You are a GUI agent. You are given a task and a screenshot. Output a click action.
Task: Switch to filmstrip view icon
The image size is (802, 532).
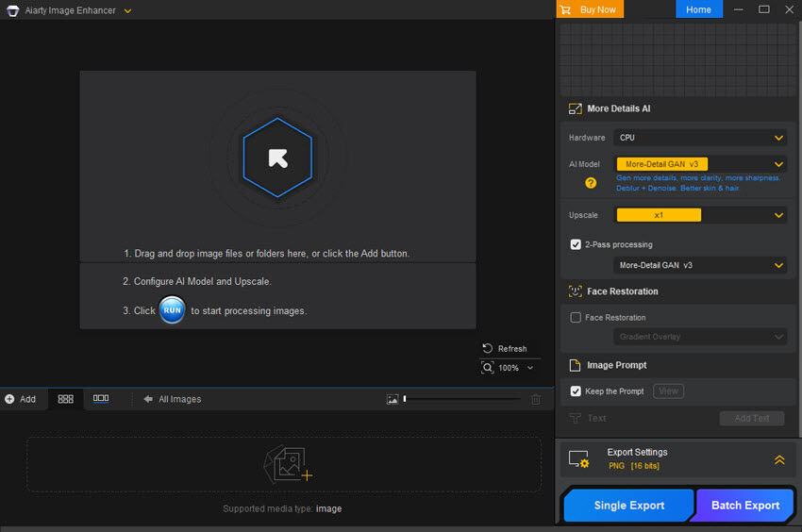tap(101, 399)
